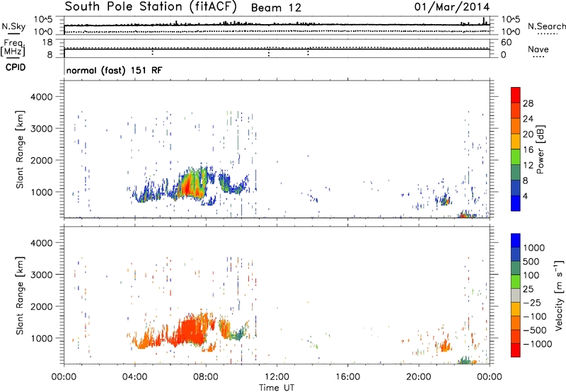Click the '12:00' time axis label
This screenshot has width=566, height=392.
click(x=277, y=377)
